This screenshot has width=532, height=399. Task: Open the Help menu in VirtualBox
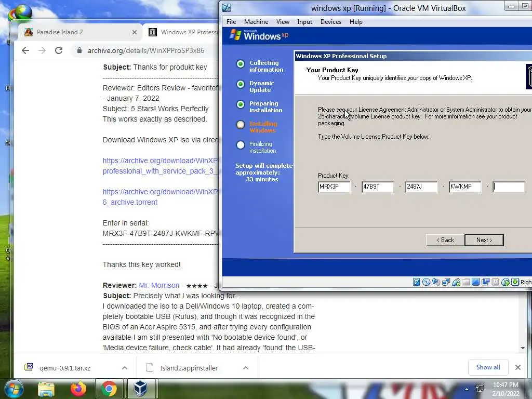point(356,22)
